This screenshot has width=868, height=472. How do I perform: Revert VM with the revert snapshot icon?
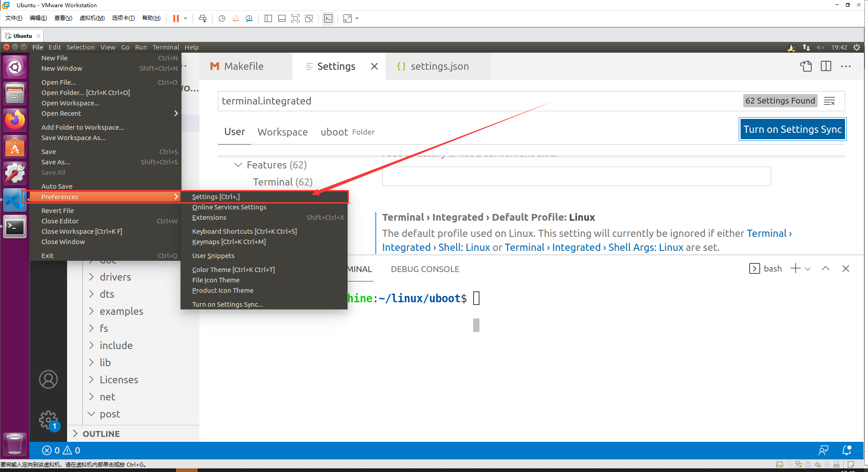click(x=235, y=18)
